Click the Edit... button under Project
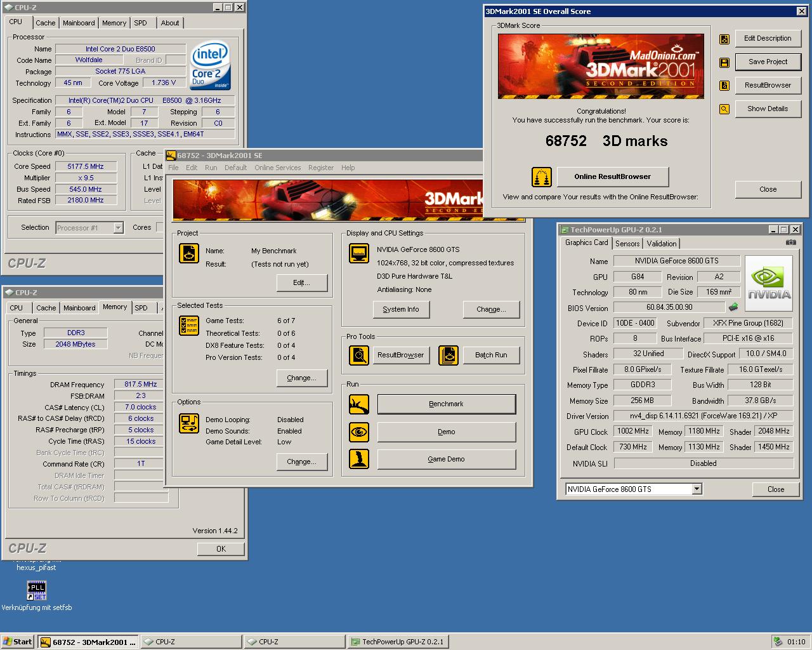Screen dimensions: 812x650 pos(302,282)
